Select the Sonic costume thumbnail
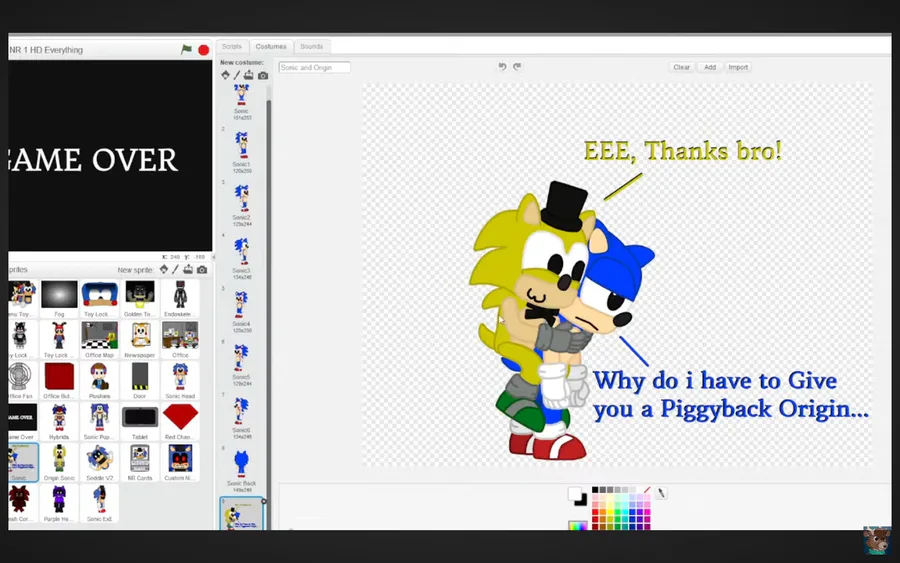 242,102
